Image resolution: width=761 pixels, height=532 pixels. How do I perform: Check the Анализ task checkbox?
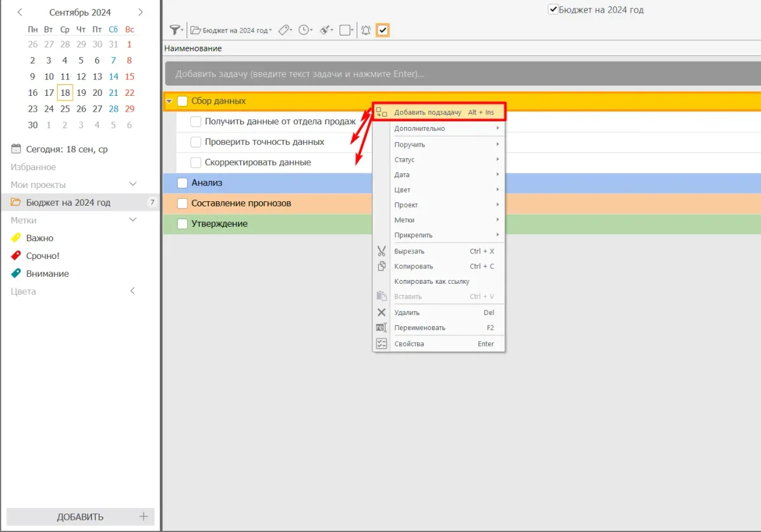[183, 183]
